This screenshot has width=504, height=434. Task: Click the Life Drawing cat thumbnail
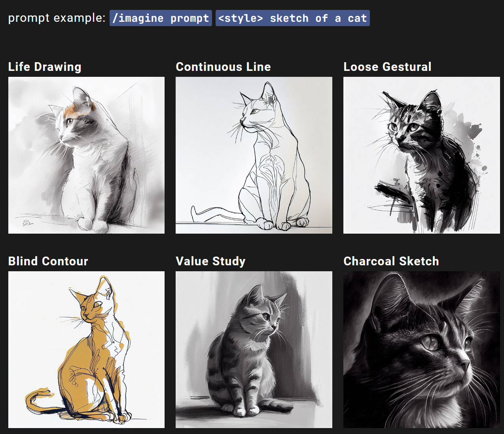86,155
